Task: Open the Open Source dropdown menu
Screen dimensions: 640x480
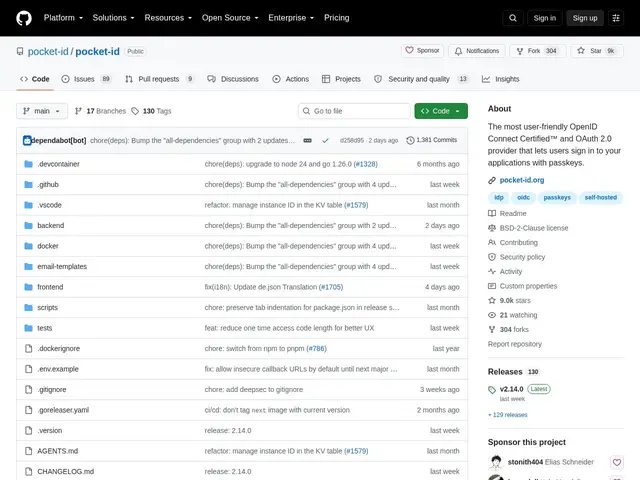Action: pos(230,18)
